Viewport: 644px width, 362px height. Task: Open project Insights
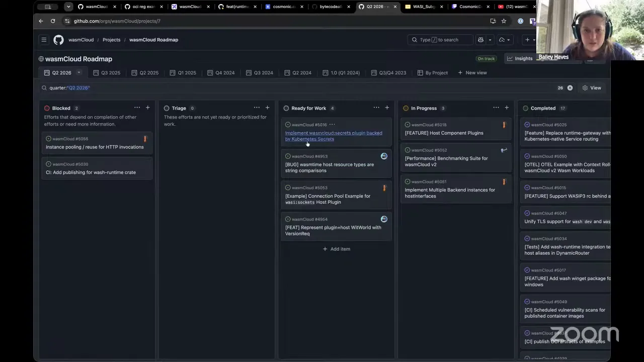519,59
